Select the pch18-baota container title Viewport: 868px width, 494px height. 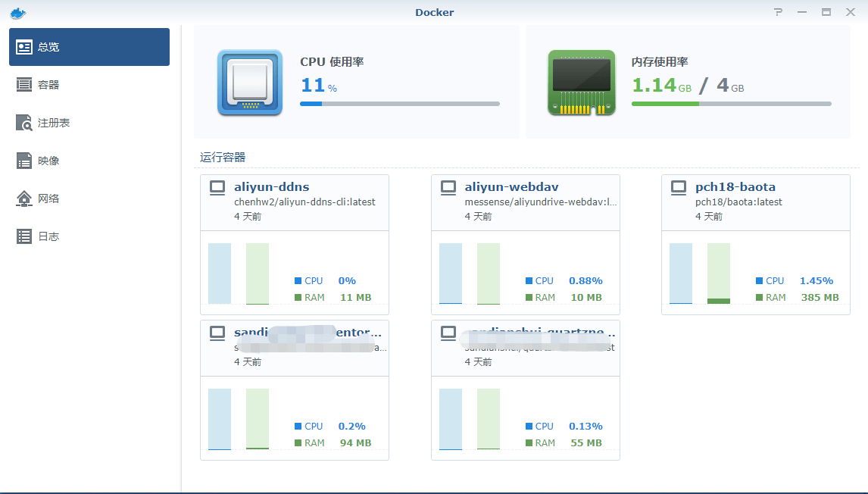tap(735, 187)
